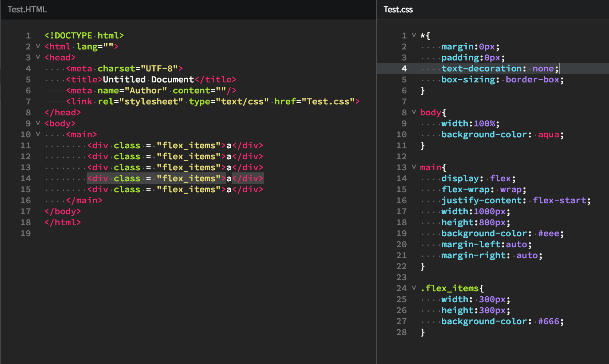This screenshot has width=609, height=364.
Task: Click the margin-right: auto declaration
Action: tap(492, 255)
